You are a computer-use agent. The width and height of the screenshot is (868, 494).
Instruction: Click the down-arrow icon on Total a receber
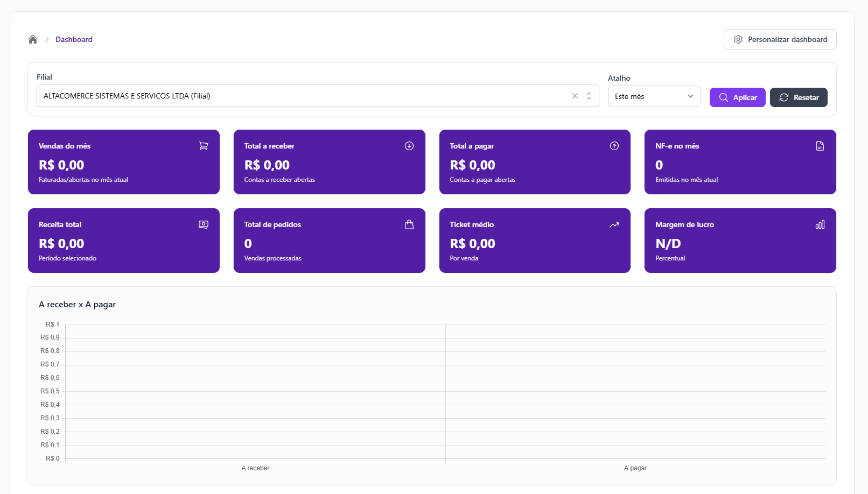409,146
